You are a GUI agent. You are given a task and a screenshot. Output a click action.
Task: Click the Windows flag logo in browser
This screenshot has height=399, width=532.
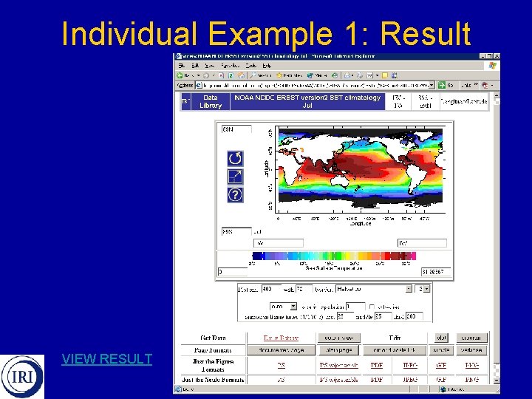click(492, 66)
